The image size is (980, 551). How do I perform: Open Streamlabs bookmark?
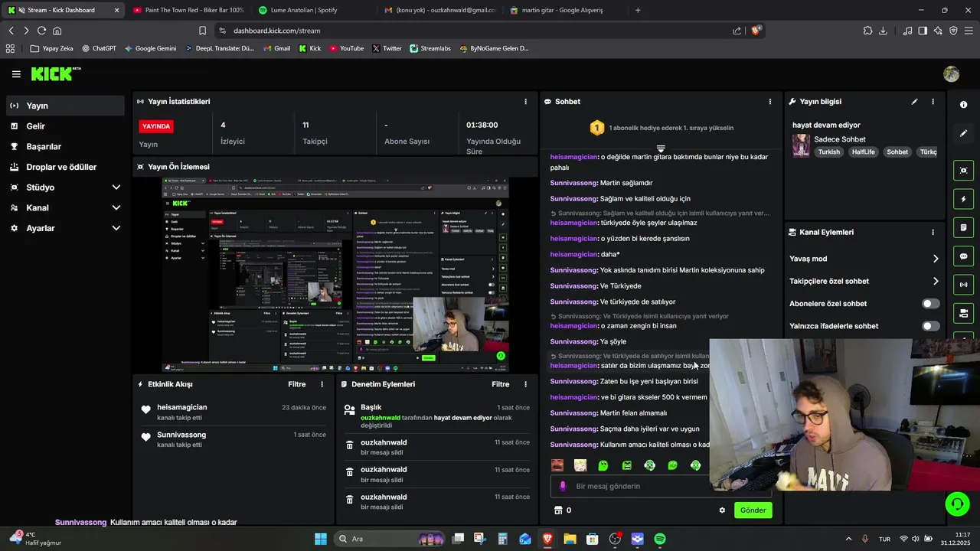(x=430, y=48)
